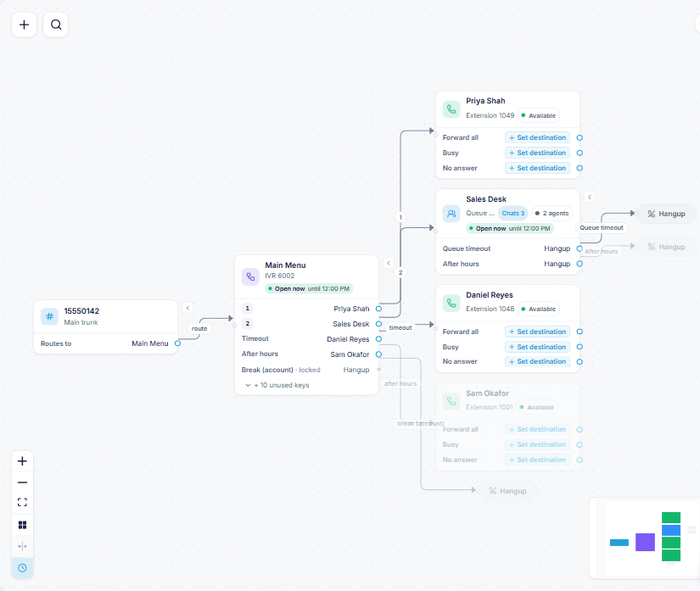The width and height of the screenshot is (700, 591).
Task: Click the hash icon on trunk 15550142
Action: (x=49, y=316)
